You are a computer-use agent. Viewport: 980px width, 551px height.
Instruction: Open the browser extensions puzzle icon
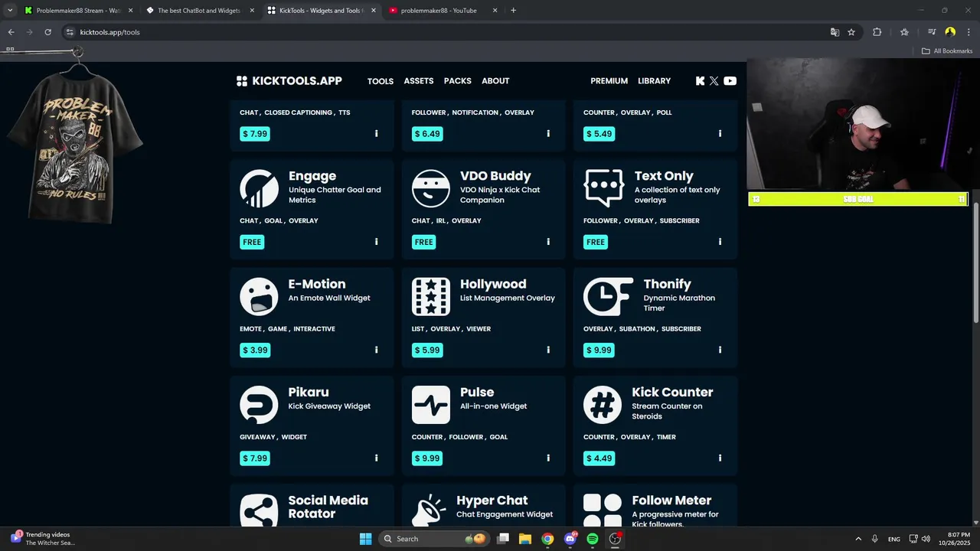click(877, 32)
